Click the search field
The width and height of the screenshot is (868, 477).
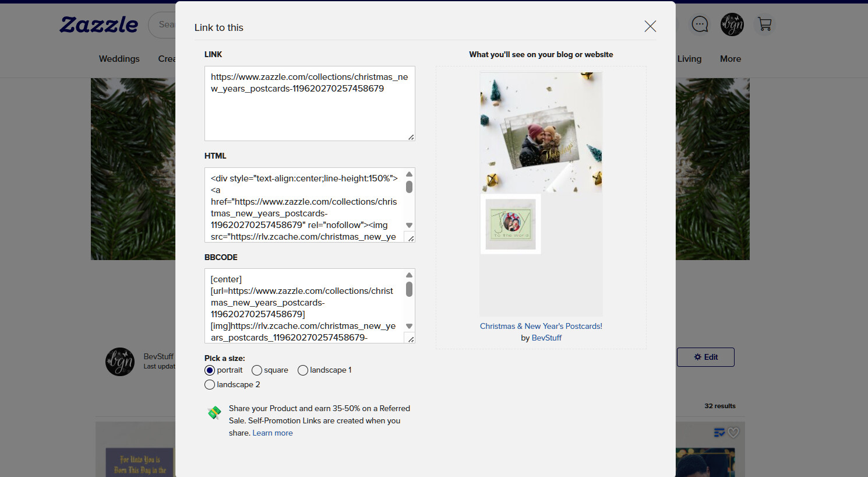click(163, 24)
